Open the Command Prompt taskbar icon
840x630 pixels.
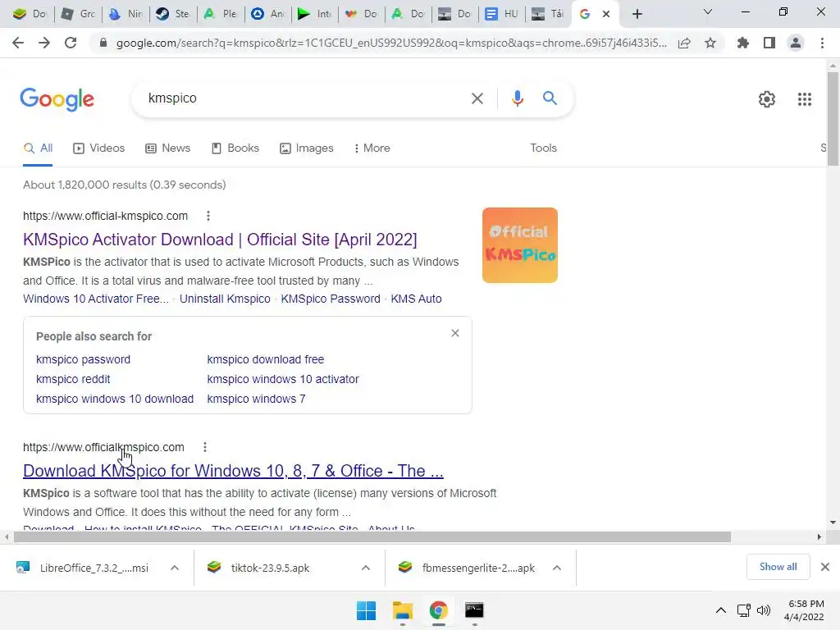pyautogui.click(x=474, y=610)
